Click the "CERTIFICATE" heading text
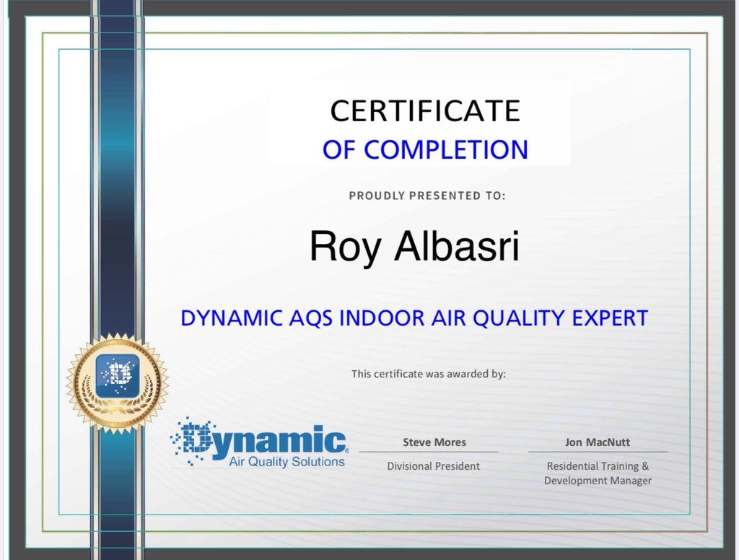 click(x=425, y=111)
